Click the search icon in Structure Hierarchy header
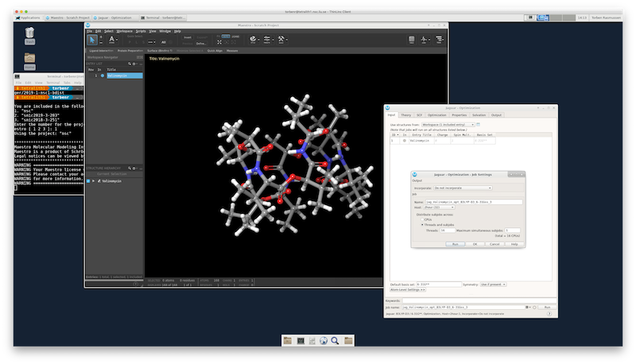The image size is (636, 364). click(130, 168)
